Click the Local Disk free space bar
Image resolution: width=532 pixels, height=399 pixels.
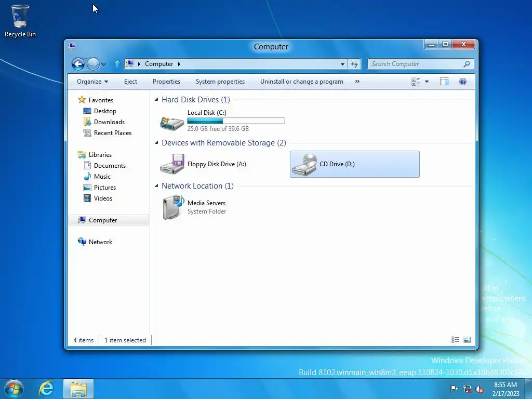[236, 121]
